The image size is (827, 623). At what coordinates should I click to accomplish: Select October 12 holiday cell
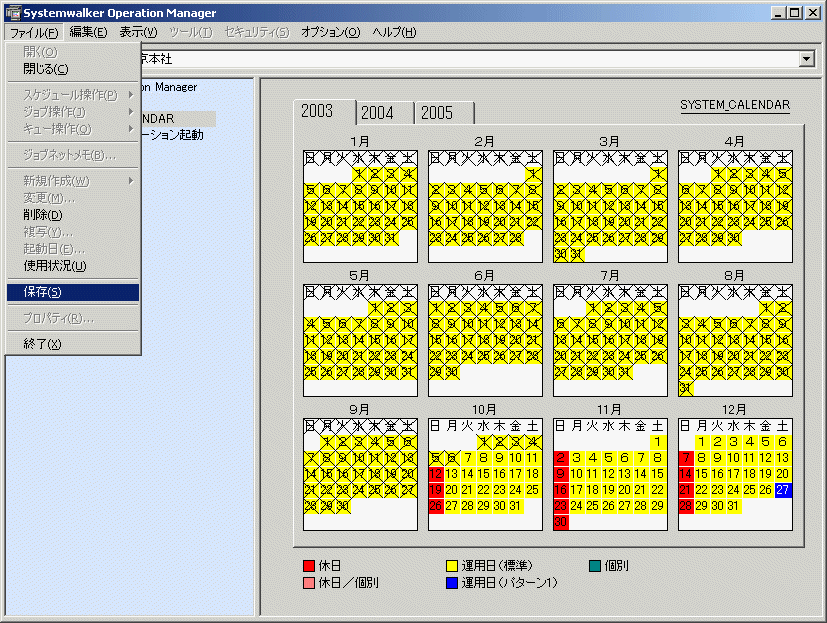click(436, 474)
